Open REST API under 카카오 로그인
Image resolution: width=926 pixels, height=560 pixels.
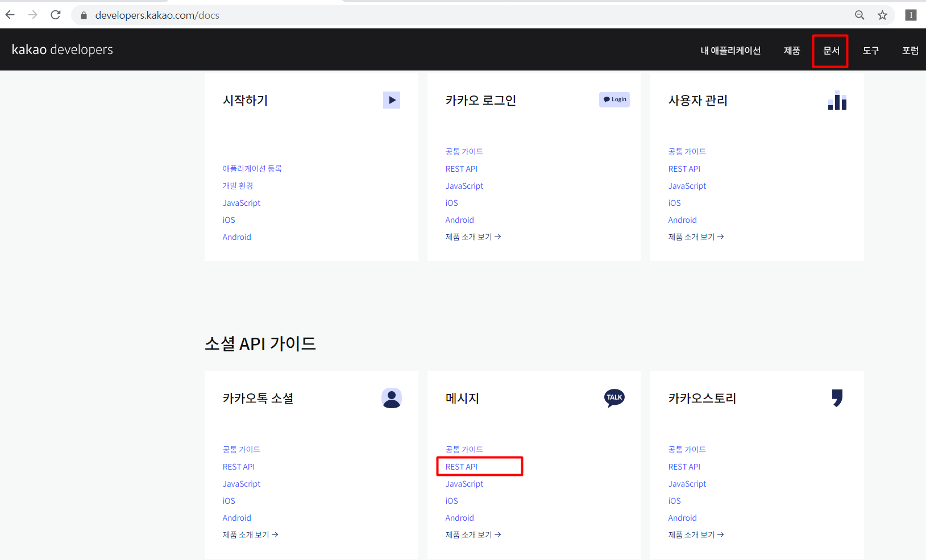pyautogui.click(x=462, y=169)
